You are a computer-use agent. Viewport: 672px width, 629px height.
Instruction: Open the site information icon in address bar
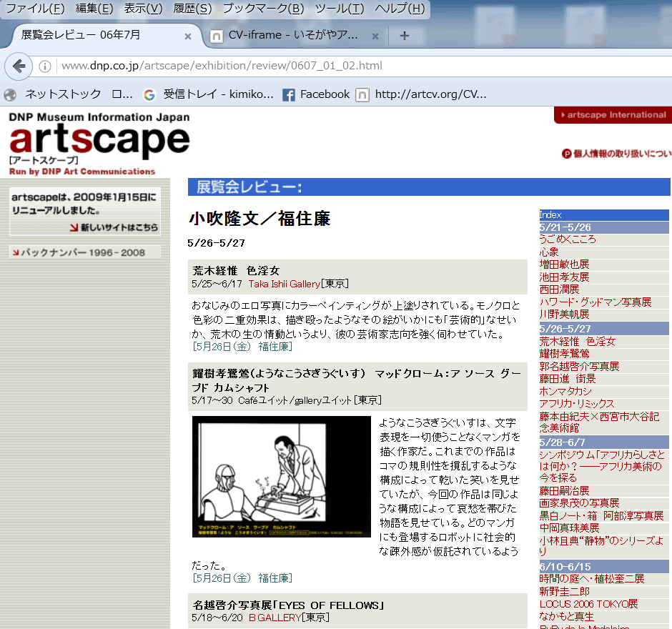click(45, 66)
